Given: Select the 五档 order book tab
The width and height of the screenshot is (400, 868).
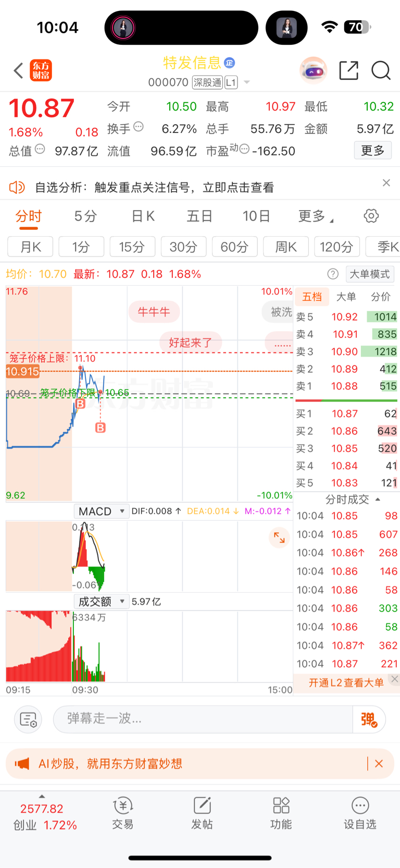Looking at the screenshot, I should point(312,297).
